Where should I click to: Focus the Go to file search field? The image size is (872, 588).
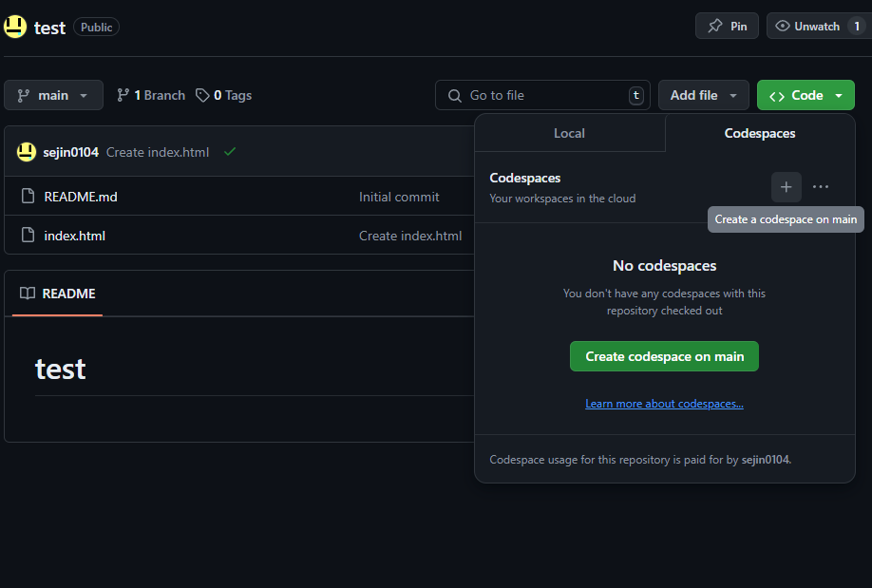coord(542,95)
